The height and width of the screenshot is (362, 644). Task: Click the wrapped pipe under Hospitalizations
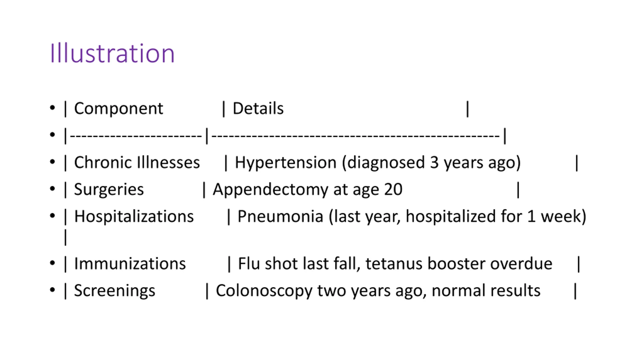[66, 237]
